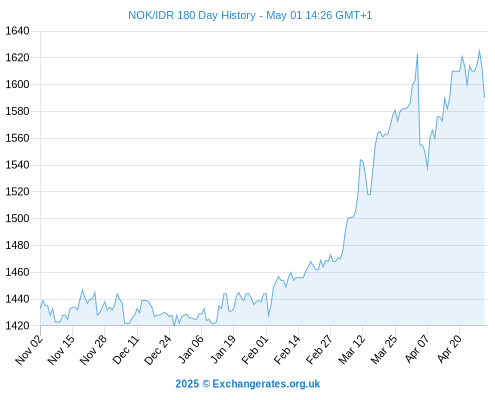This screenshot has height=400, width=495.
Task: Select the Apr 07 x-axis date label
Action: 416,349
